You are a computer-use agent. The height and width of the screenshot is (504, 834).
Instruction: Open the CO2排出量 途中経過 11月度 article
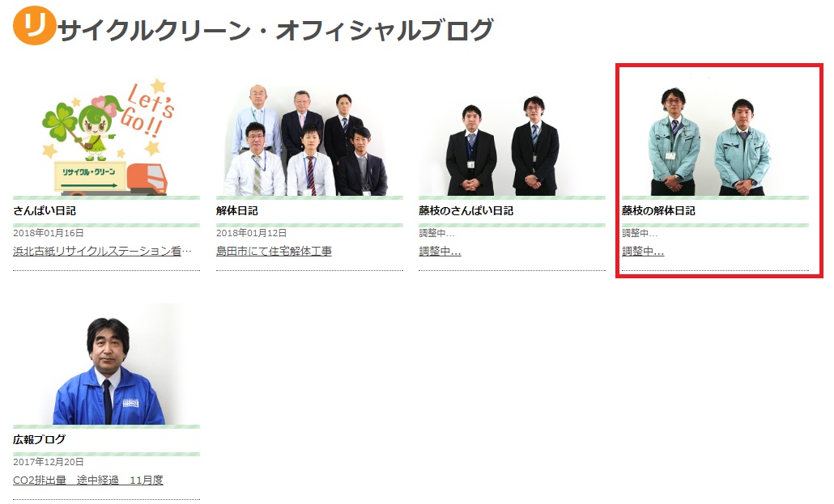coord(88,481)
